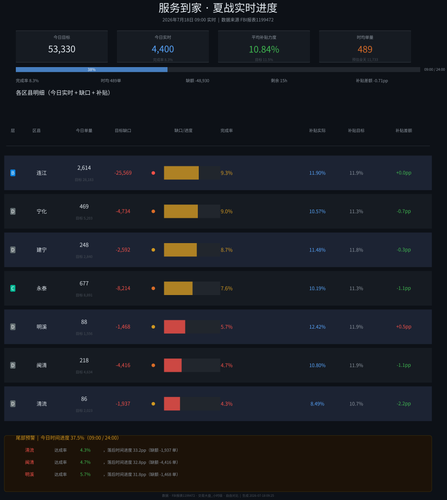Click the tail warning panel header showing 37.5%
447x500 pixels.
coord(67,438)
